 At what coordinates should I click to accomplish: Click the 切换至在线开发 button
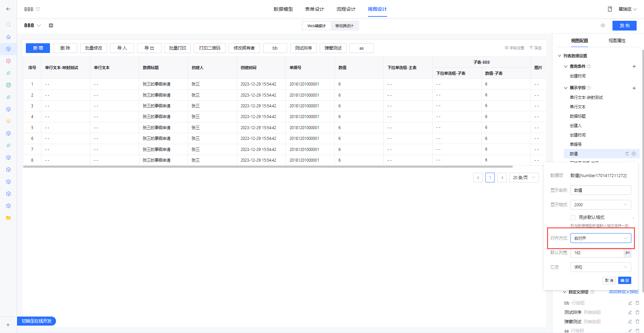[37, 321]
